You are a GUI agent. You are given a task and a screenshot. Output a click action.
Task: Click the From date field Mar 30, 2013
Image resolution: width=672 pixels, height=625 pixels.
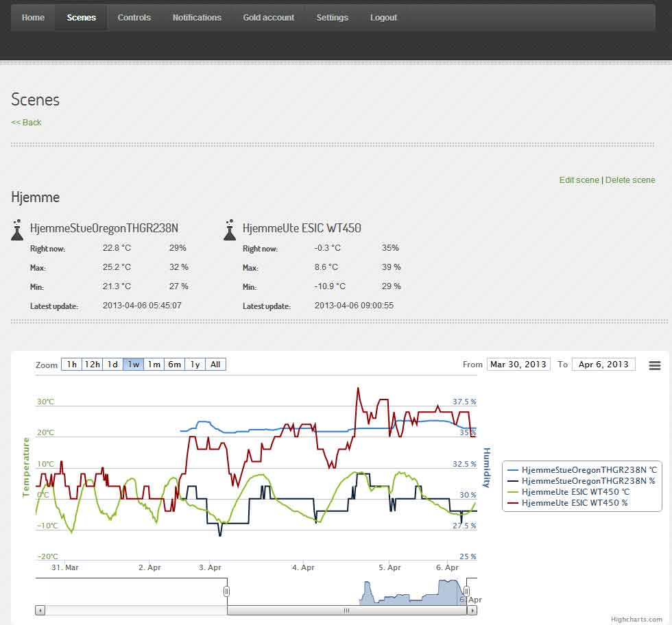tap(518, 364)
